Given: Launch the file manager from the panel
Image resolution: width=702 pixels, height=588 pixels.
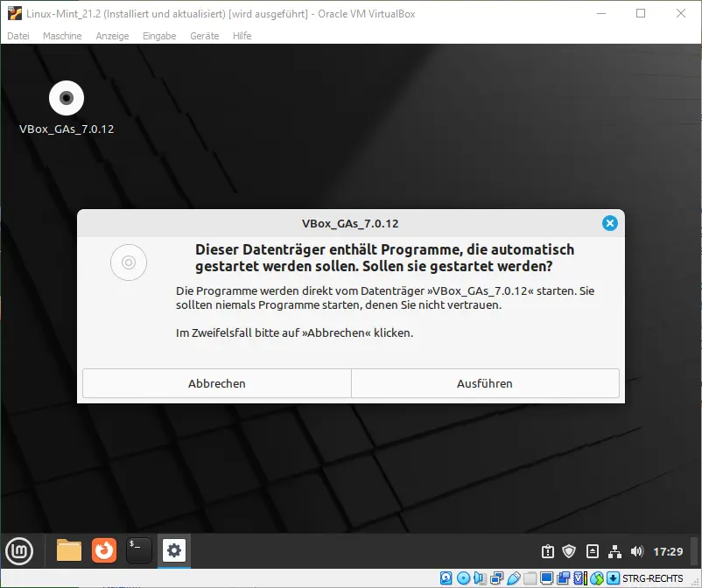Looking at the screenshot, I should point(69,550).
